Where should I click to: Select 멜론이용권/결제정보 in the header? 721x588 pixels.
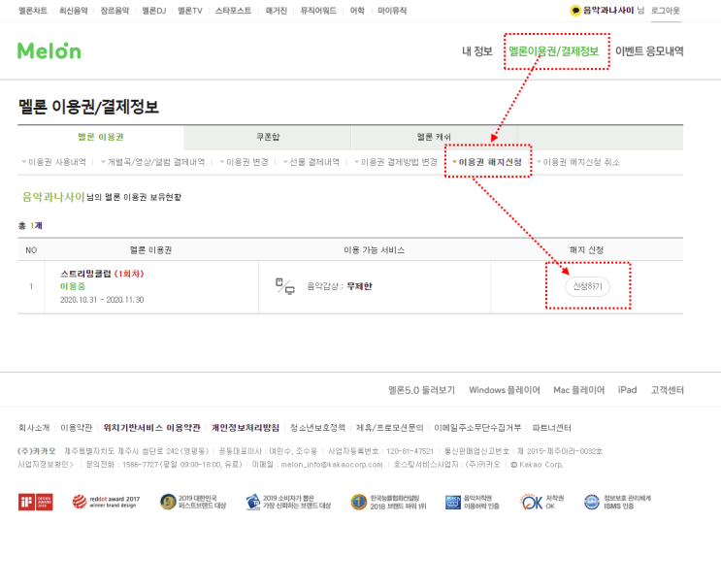coord(554,51)
